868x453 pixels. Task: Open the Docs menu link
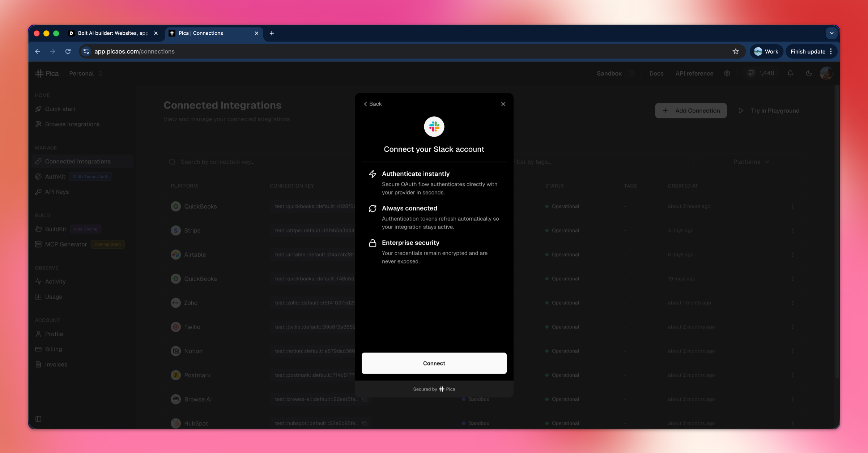coord(656,73)
